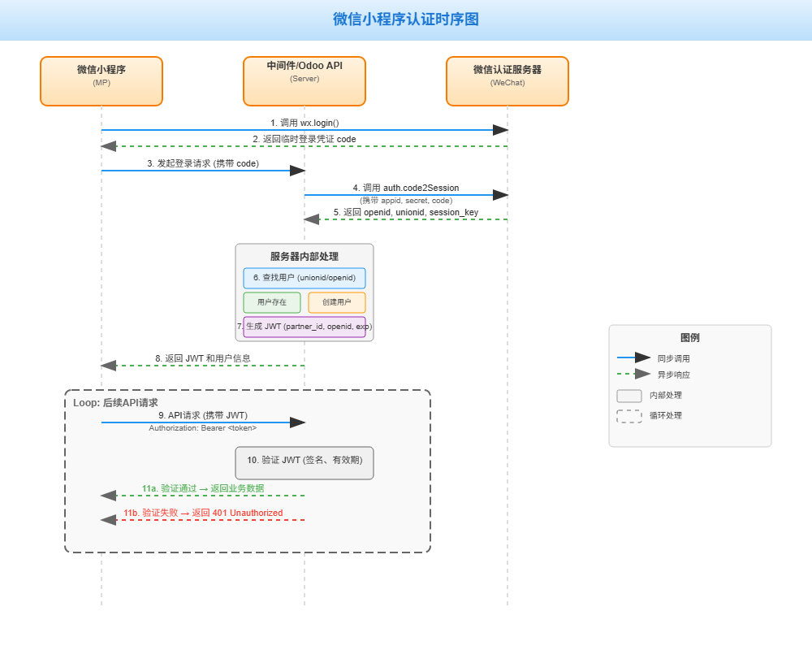The image size is (812, 650).
Task: Click the 内部处理 legend entry
Action: [666, 396]
